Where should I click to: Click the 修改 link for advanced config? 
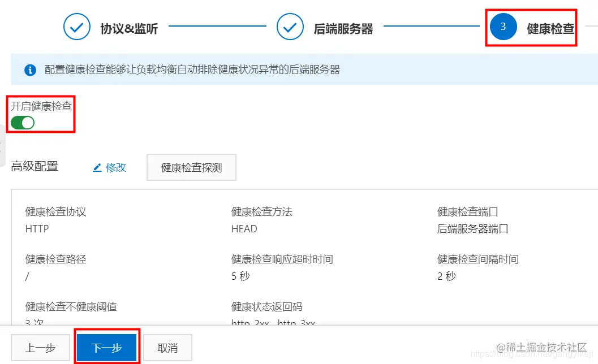[x=115, y=167]
